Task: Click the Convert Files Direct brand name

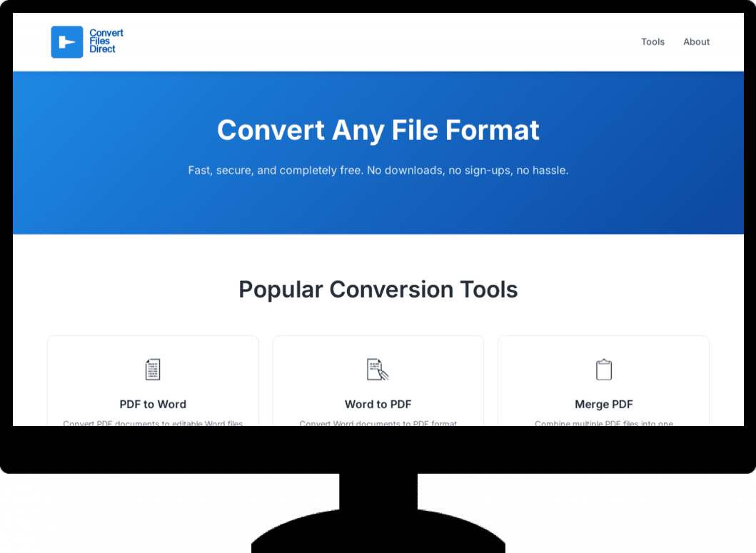Action: click(106, 41)
